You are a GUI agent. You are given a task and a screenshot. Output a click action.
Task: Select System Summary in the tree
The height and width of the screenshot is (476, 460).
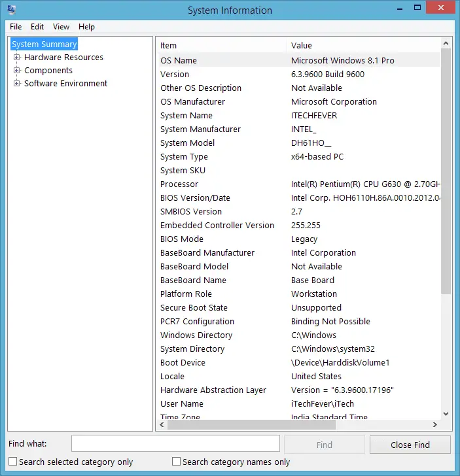point(44,44)
